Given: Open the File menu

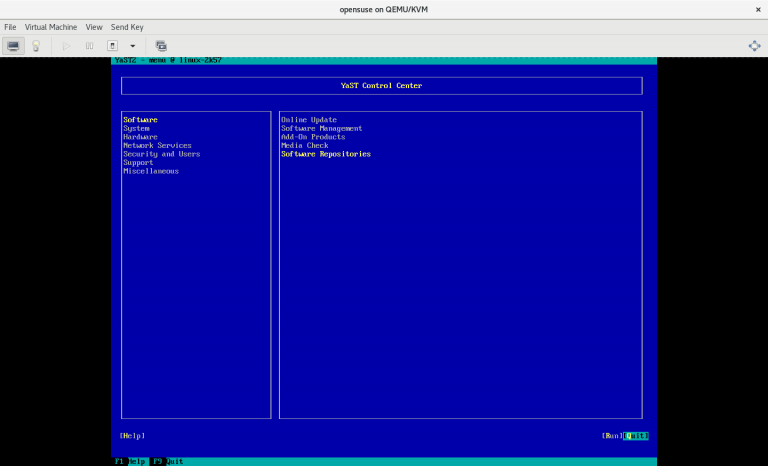Looking at the screenshot, I should [x=10, y=27].
